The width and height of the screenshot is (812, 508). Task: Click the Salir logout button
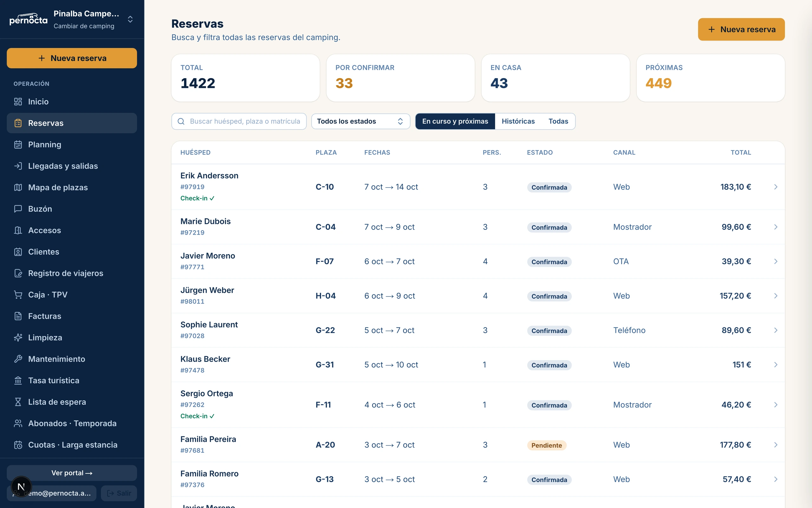click(x=119, y=493)
